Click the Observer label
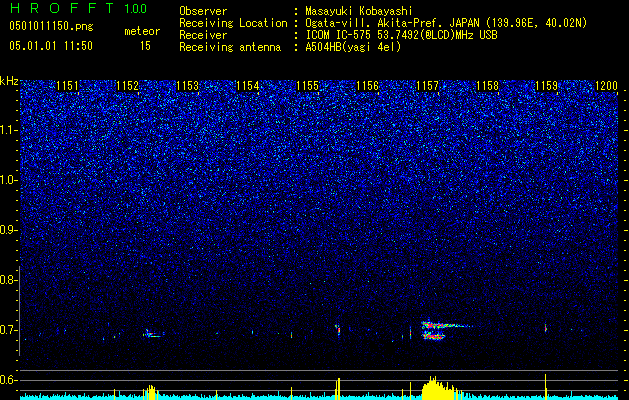This screenshot has height=400, width=629. coord(203,11)
